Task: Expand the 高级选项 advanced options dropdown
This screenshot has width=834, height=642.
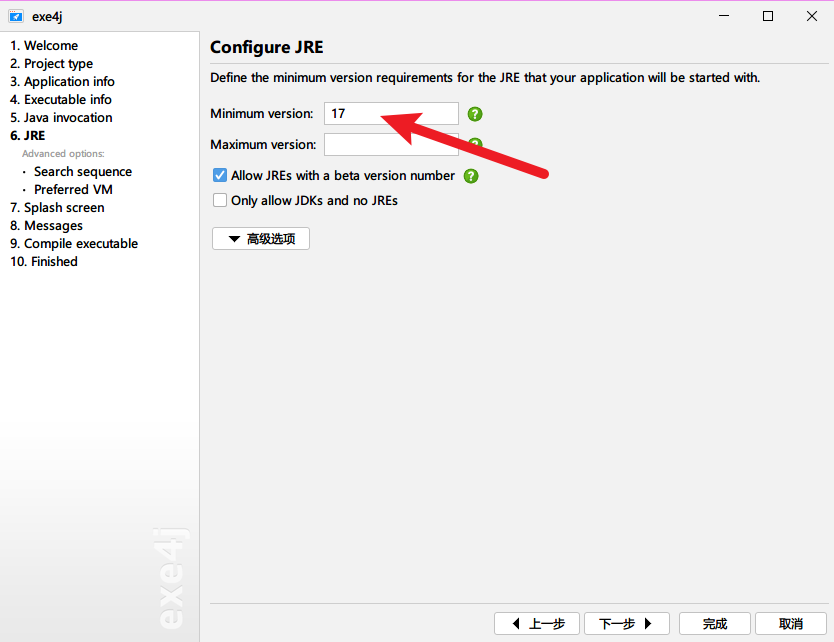Action: (261, 239)
